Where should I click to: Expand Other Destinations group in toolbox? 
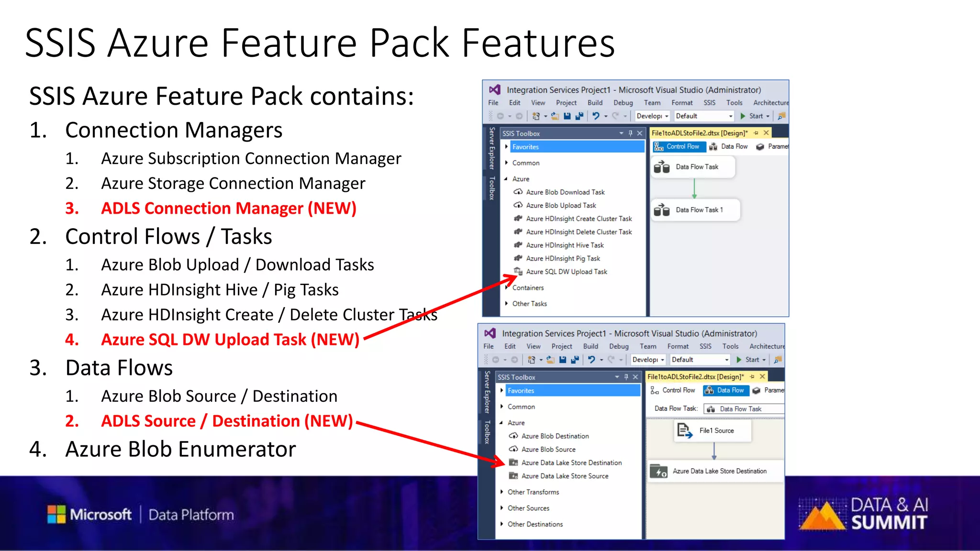coord(501,524)
